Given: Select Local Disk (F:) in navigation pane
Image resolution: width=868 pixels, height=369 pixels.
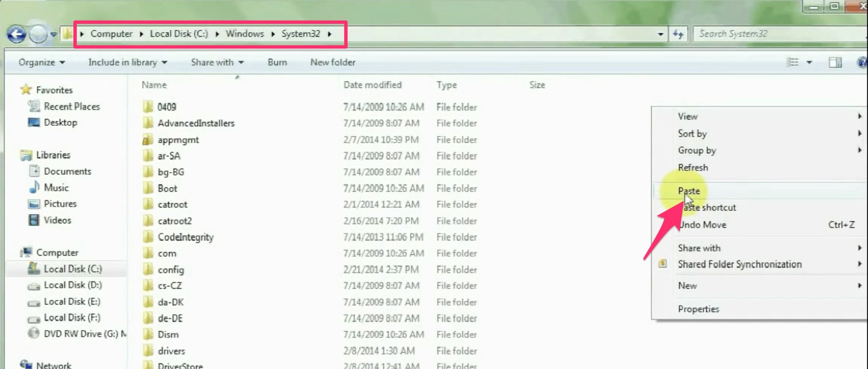Looking at the screenshot, I should [x=72, y=318].
